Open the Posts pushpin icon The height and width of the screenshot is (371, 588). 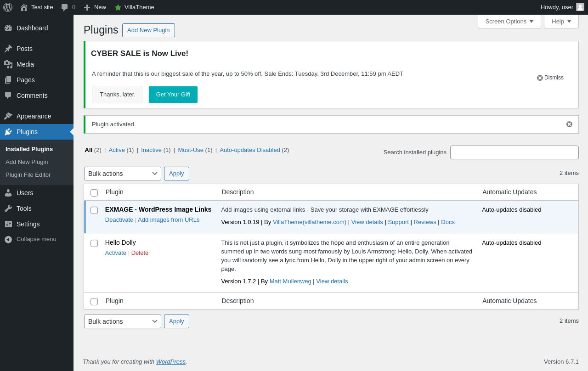coord(8,49)
